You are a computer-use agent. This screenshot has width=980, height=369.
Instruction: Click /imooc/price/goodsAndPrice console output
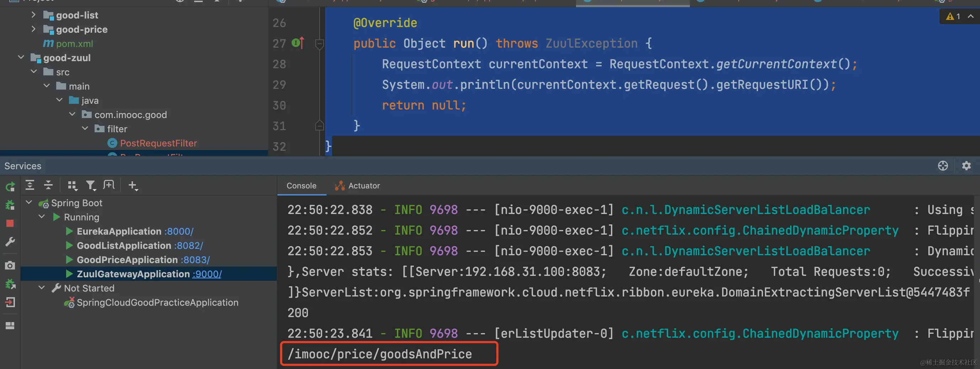point(380,354)
